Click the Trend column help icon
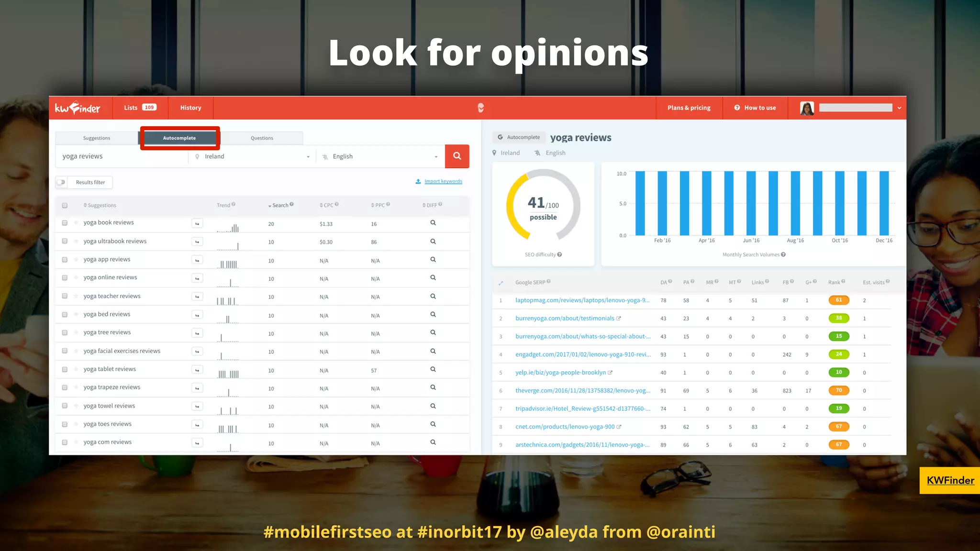The width and height of the screenshot is (980, 551). [234, 204]
